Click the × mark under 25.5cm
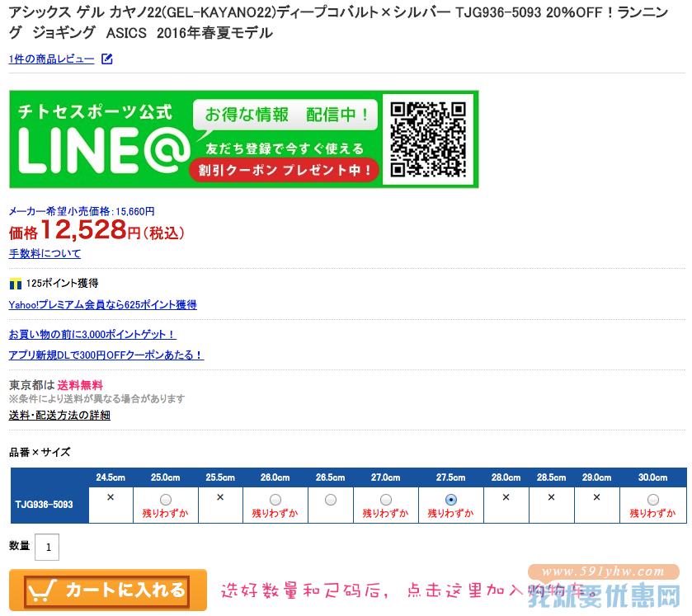This screenshot has width=692, height=616. pyautogui.click(x=220, y=497)
